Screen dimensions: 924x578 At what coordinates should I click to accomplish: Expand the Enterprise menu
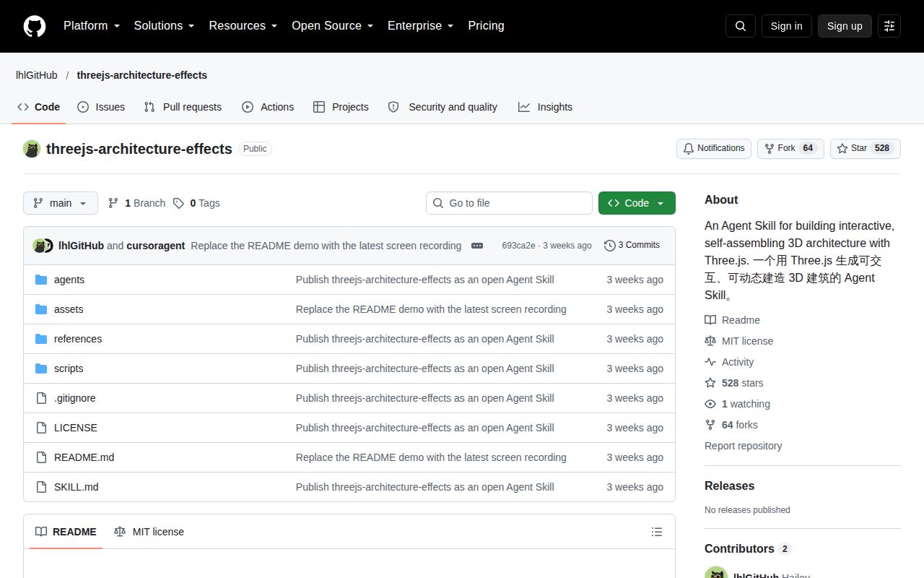tap(421, 26)
